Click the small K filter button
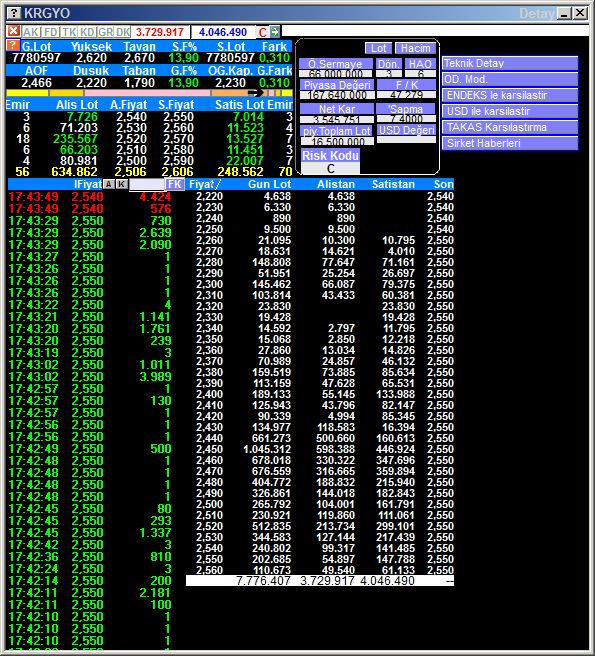This screenshot has width=595, height=656. (122, 184)
